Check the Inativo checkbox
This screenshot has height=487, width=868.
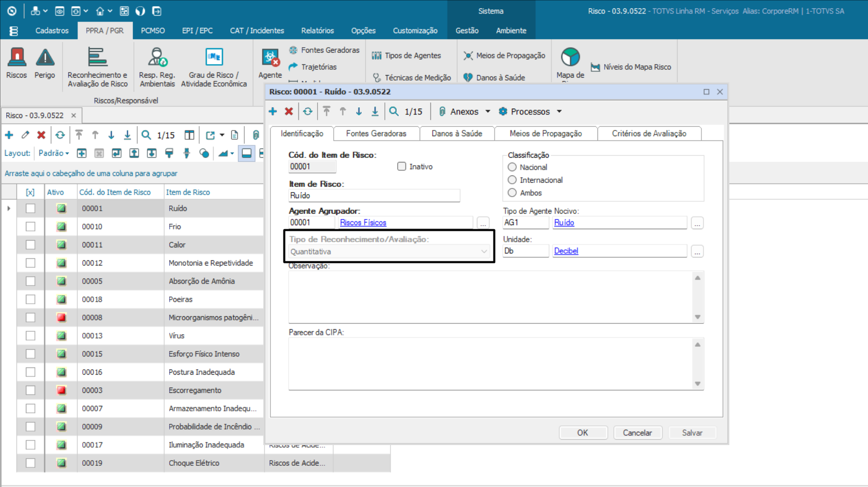401,167
